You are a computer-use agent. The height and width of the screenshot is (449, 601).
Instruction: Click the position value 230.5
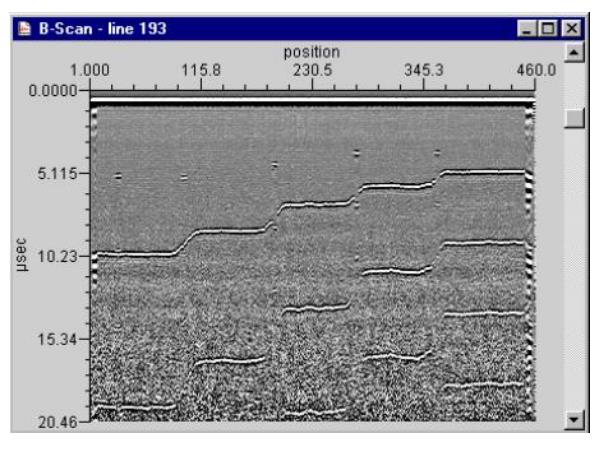312,70
